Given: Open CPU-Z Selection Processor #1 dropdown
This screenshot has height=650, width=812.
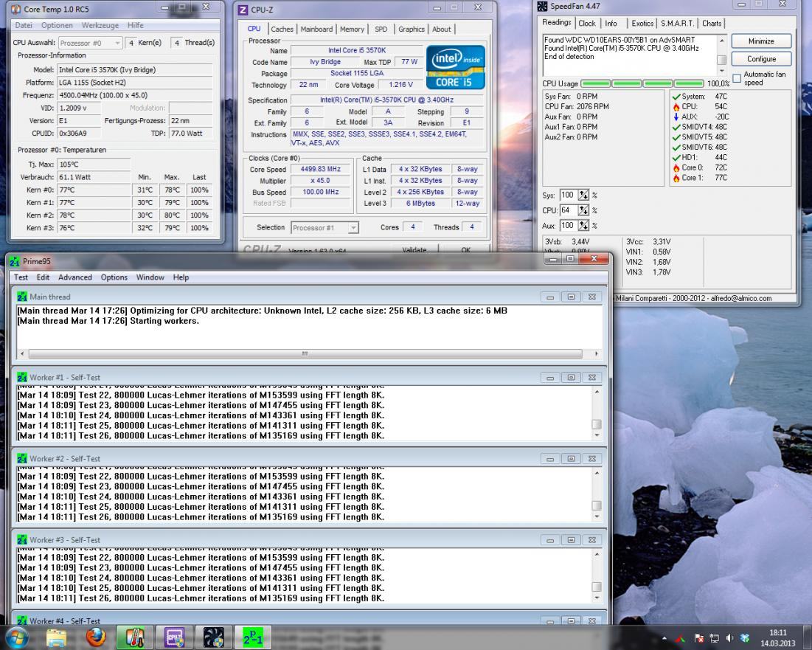Looking at the screenshot, I should [325, 228].
